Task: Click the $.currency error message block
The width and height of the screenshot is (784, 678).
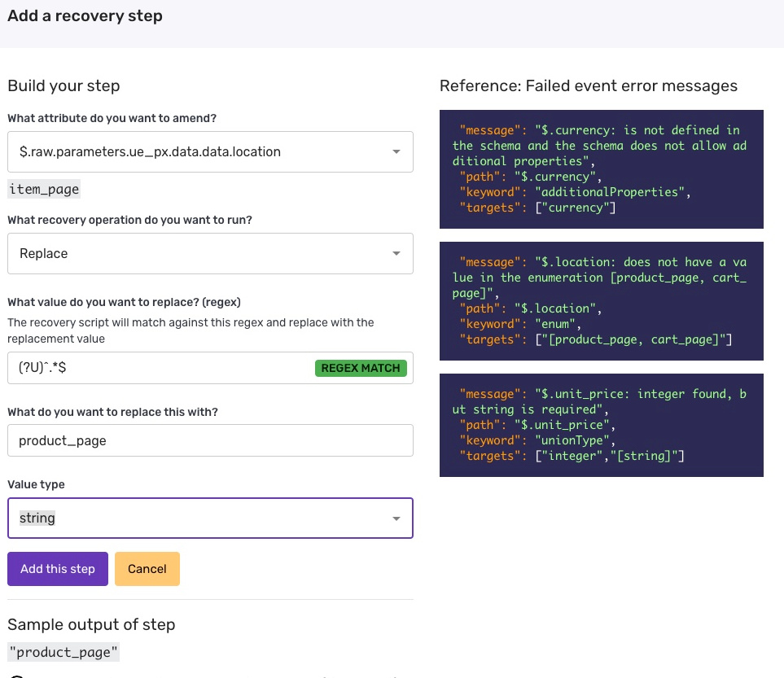Action: pyautogui.click(x=601, y=169)
